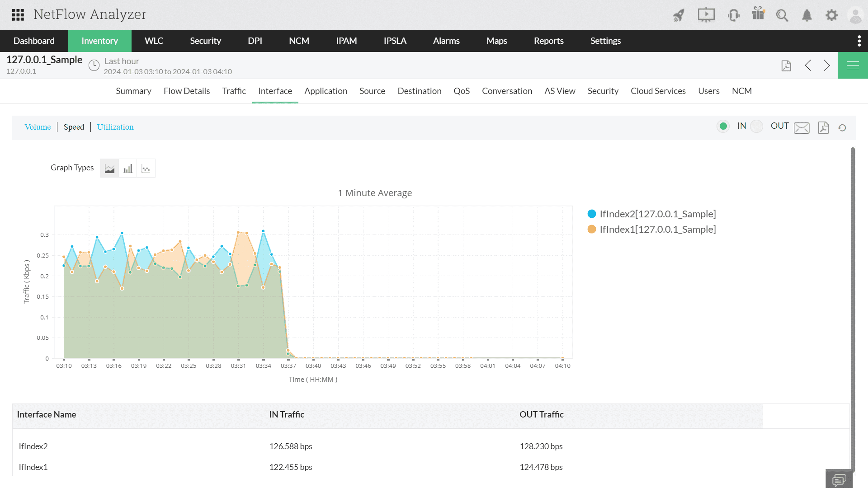Select the IN traffic radio button
This screenshot has width=868, height=488.
coord(723,126)
